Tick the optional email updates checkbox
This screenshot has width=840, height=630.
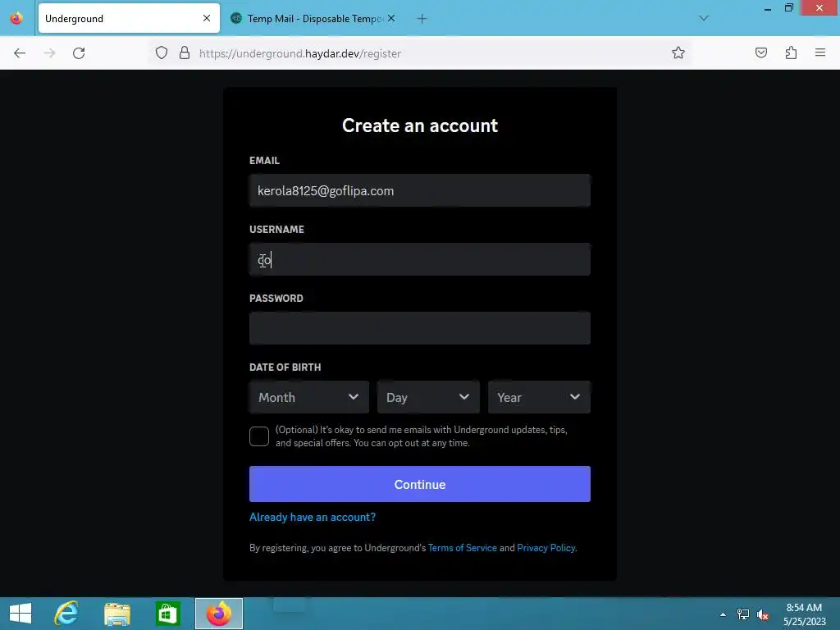click(x=258, y=436)
